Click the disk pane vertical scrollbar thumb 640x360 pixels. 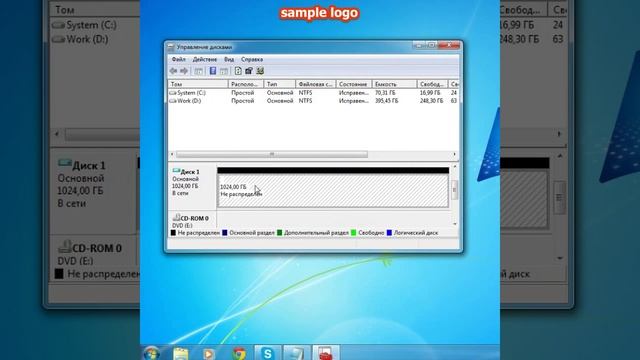click(455, 190)
